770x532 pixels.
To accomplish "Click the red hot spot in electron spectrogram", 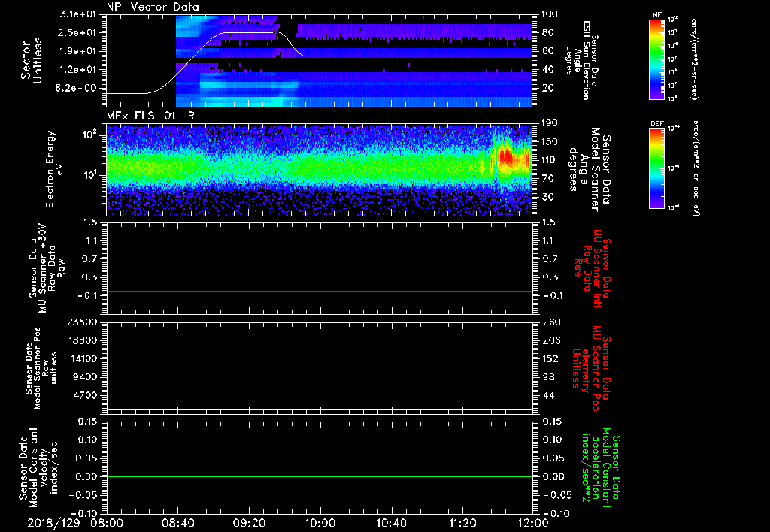I will [507, 158].
